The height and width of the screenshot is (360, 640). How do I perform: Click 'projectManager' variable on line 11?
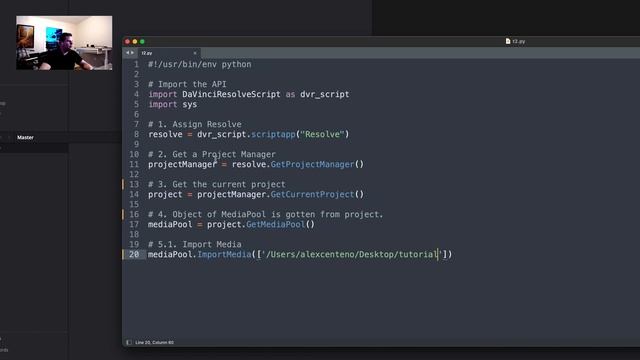(x=182, y=164)
